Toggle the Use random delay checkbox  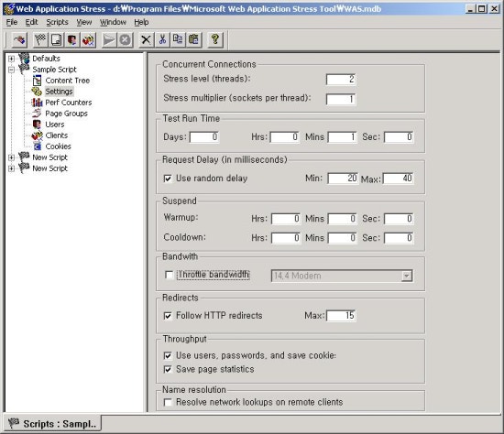168,179
